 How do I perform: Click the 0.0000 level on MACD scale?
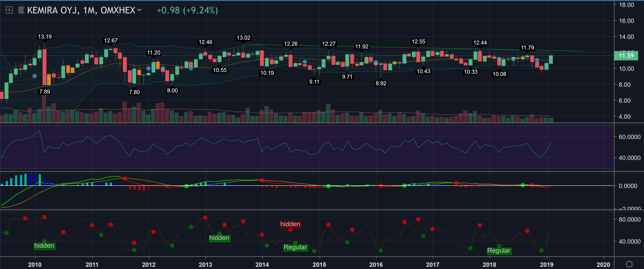click(x=628, y=186)
